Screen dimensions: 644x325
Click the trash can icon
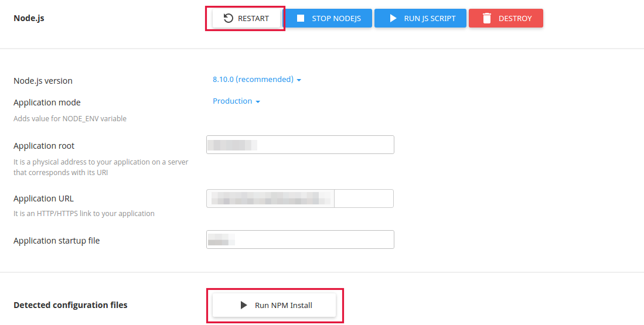tap(487, 19)
